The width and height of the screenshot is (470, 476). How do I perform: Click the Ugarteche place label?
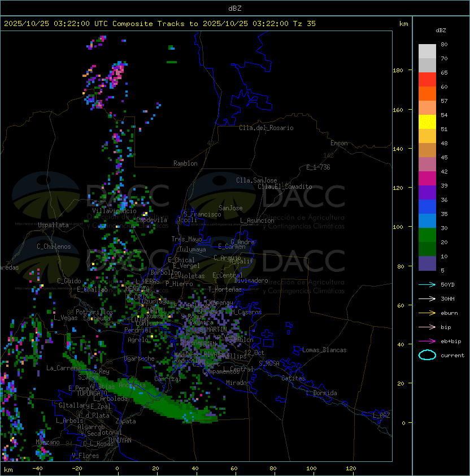pyautogui.click(x=140, y=358)
